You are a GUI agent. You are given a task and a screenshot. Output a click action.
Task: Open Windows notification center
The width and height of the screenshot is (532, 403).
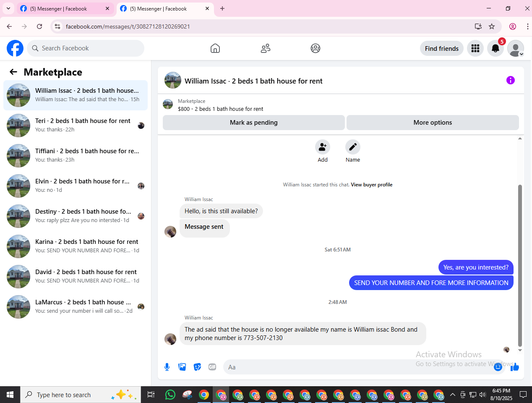[523, 395]
